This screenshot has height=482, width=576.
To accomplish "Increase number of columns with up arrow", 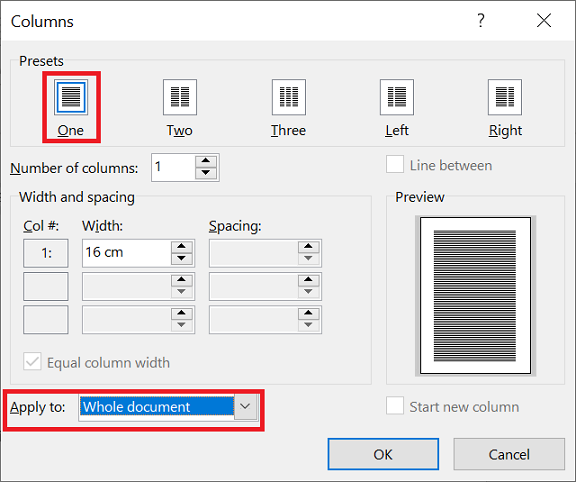I will pyautogui.click(x=206, y=161).
